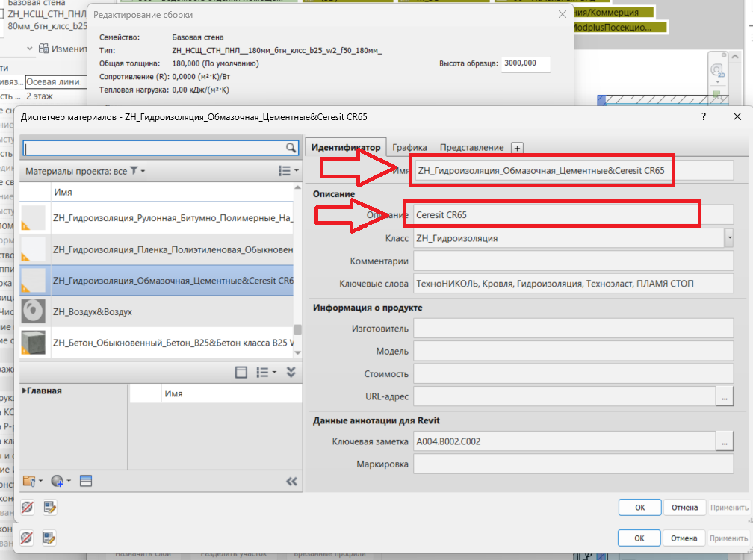
Task: Click preview toggle icon in edit assembly dialog
Action: click(x=27, y=538)
